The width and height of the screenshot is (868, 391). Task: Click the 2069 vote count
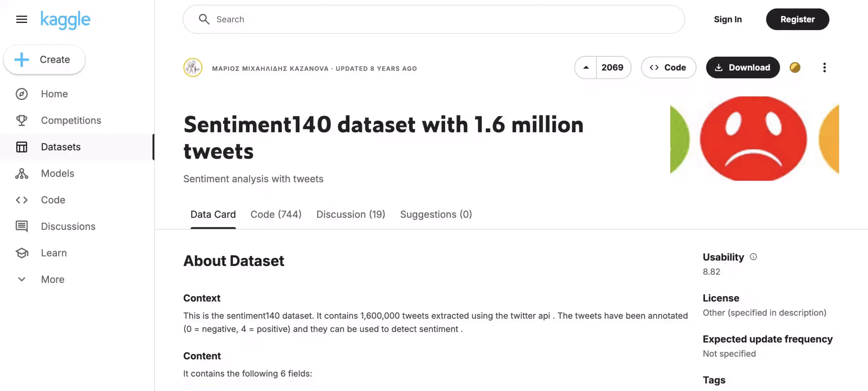coord(612,67)
